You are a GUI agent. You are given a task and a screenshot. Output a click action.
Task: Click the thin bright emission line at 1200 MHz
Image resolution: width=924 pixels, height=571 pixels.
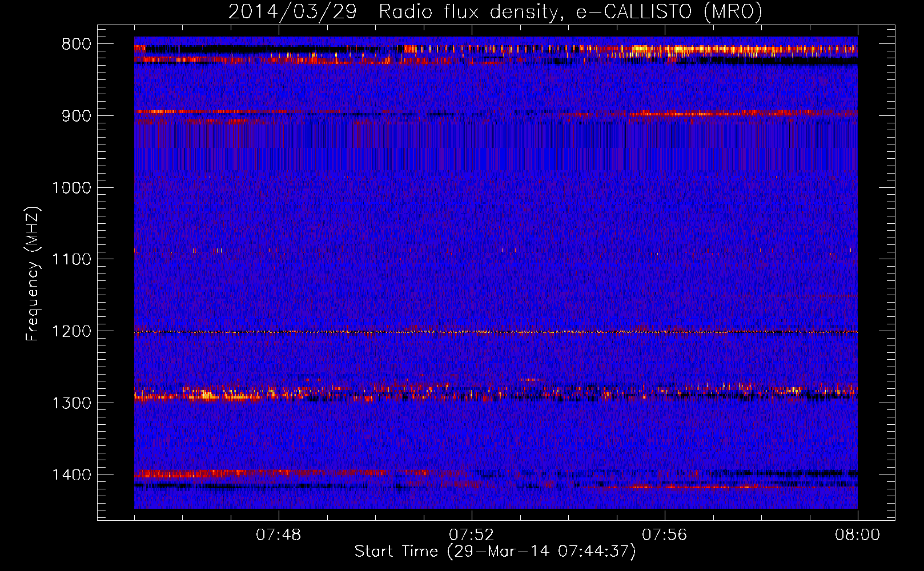click(x=496, y=332)
